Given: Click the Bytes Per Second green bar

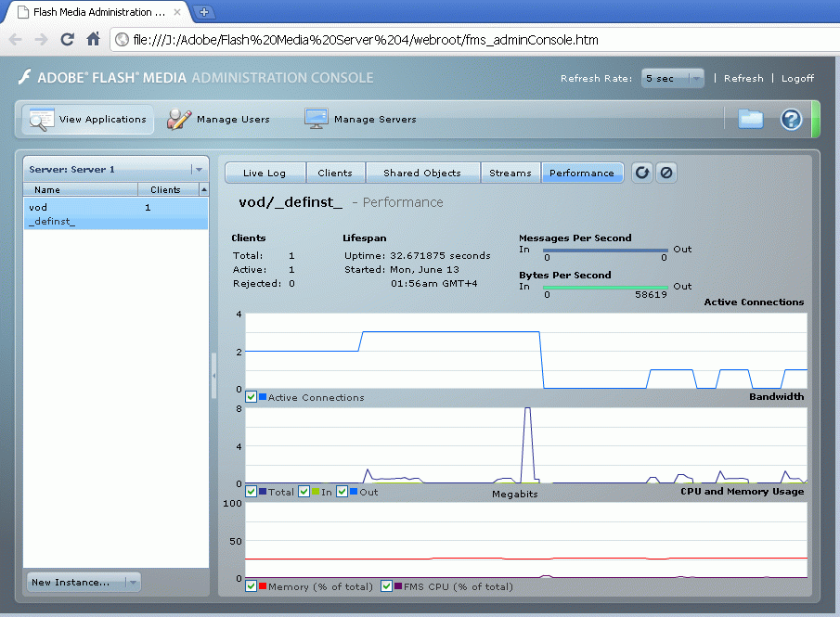Looking at the screenshot, I should click(x=605, y=287).
